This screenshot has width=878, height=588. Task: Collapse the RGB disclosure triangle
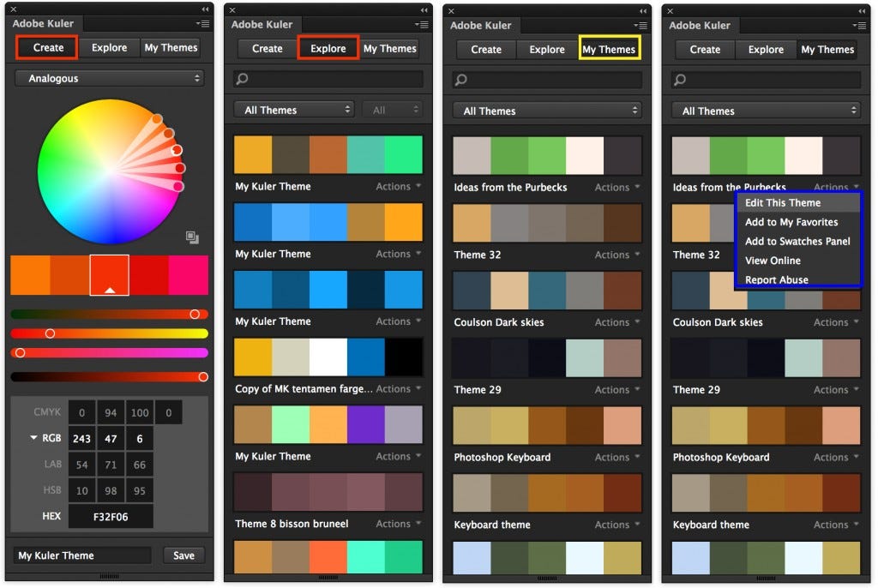(x=33, y=438)
